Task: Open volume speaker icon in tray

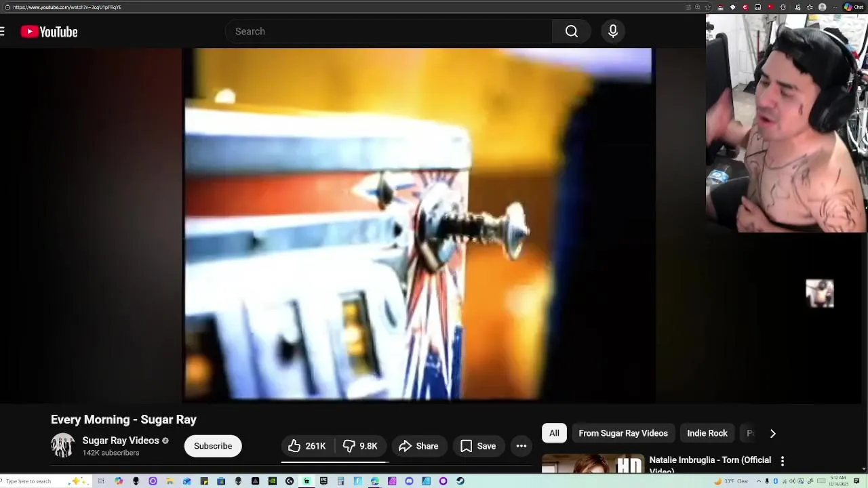Action: [x=792, y=481]
